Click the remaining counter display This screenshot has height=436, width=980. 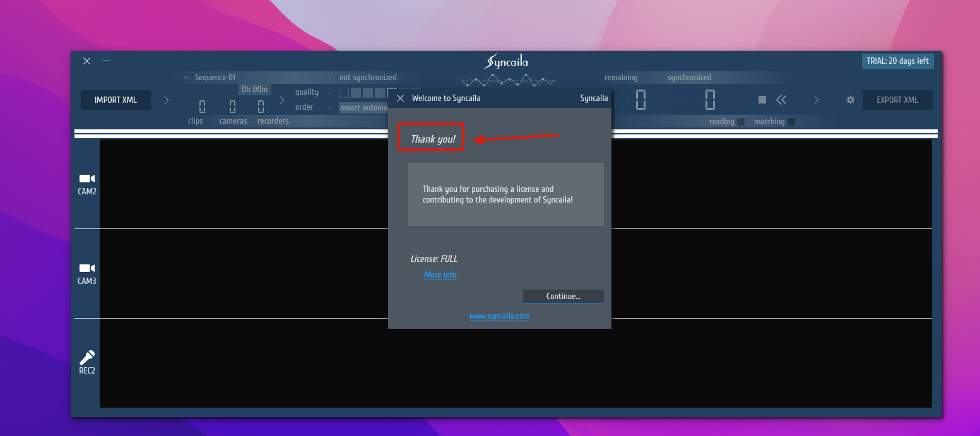coord(641,100)
